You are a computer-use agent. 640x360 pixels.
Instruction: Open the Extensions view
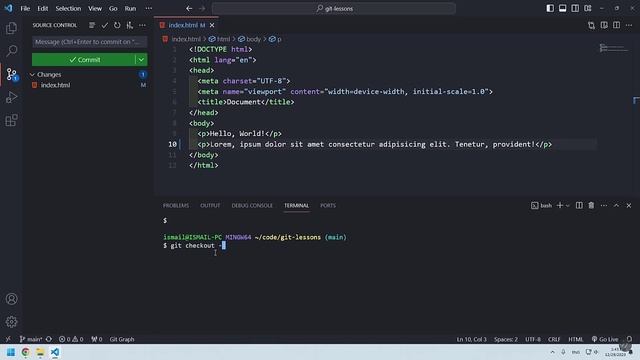pos(11,120)
